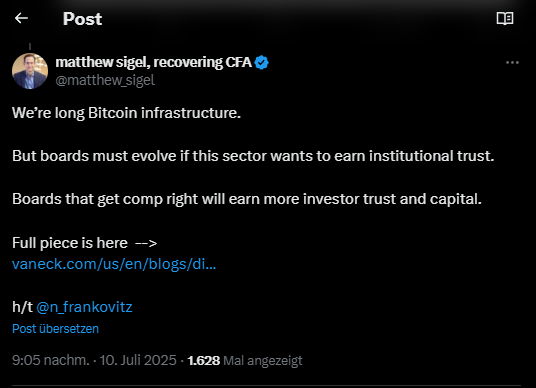
Task: Click the blue verified checkmark badge
Action: [262, 63]
